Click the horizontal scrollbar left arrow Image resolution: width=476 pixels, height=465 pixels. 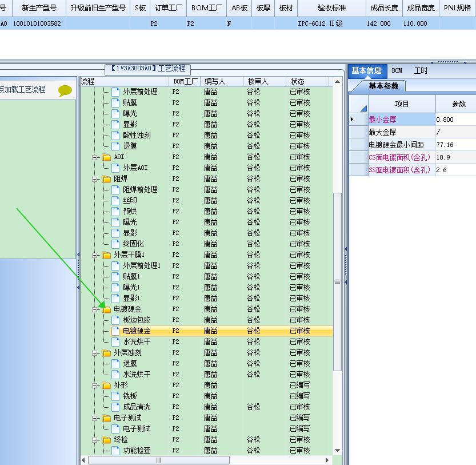click(x=83, y=460)
